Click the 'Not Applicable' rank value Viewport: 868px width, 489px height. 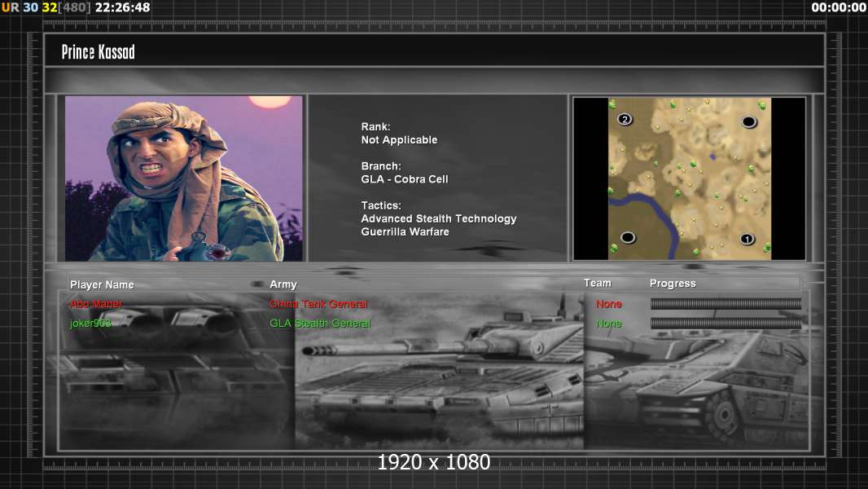(399, 140)
